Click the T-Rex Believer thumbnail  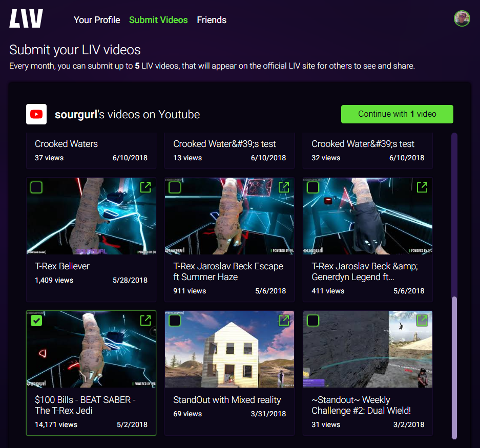click(91, 216)
